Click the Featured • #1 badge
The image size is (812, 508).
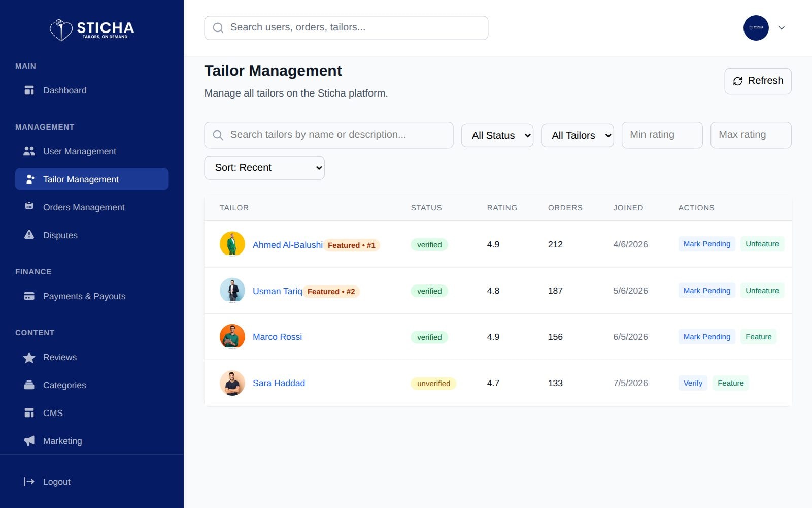(352, 245)
